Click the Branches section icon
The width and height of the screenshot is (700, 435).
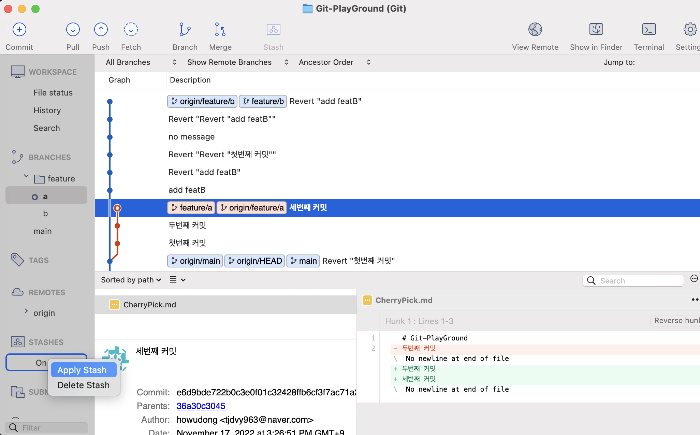(x=17, y=157)
